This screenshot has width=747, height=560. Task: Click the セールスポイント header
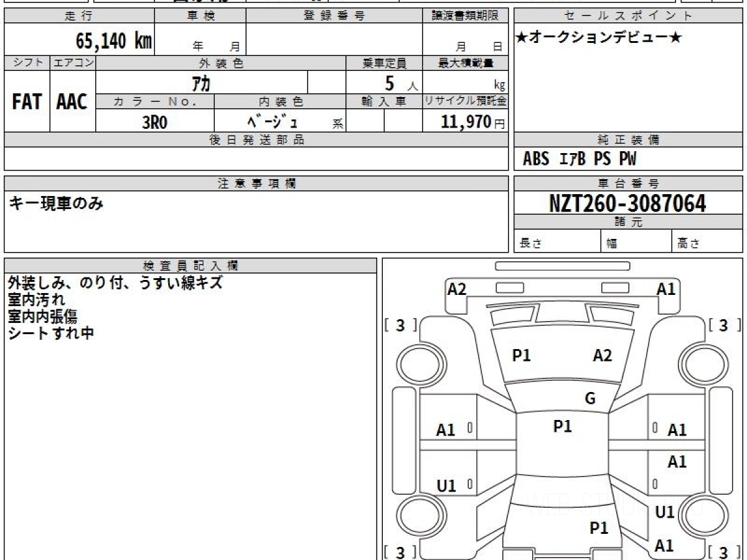628,16
